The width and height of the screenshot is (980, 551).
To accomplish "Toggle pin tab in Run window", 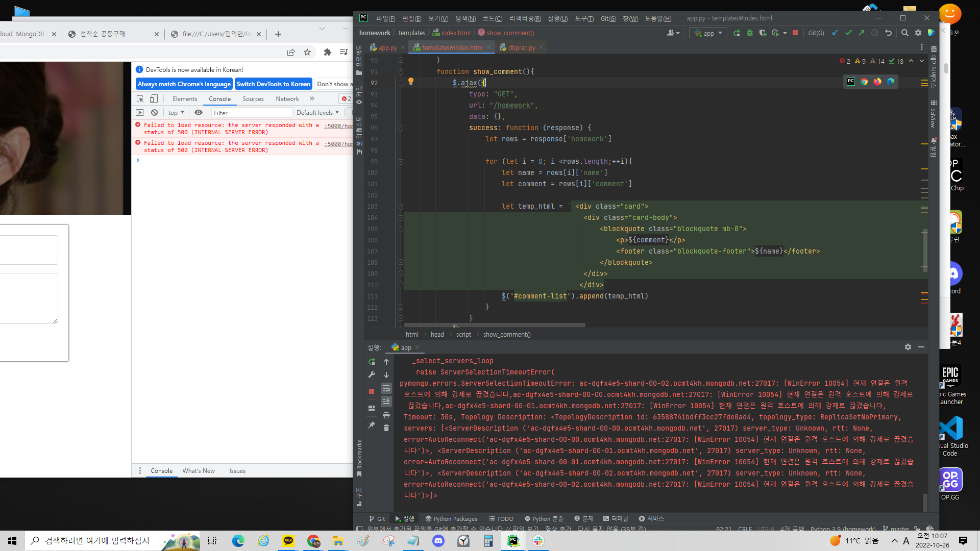I will (x=372, y=425).
